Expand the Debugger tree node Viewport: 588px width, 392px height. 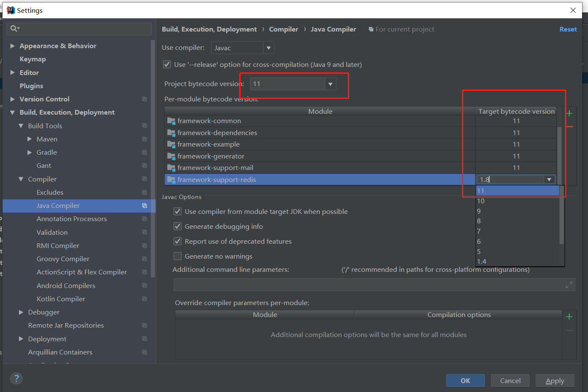(21, 312)
